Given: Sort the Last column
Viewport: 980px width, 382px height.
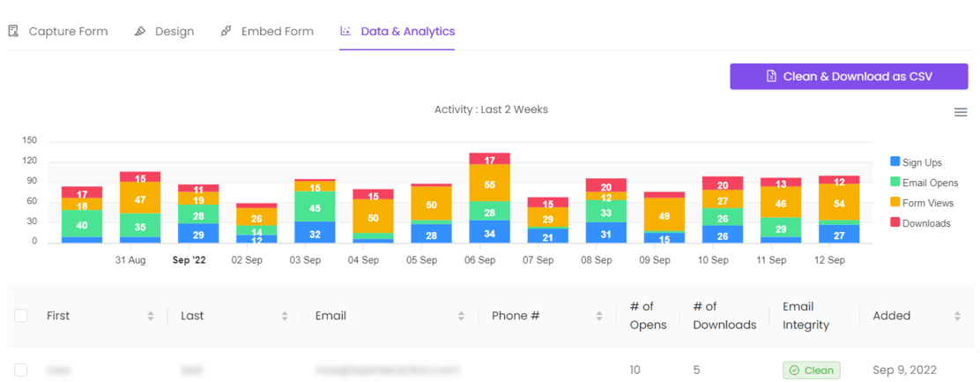Looking at the screenshot, I should [285, 316].
